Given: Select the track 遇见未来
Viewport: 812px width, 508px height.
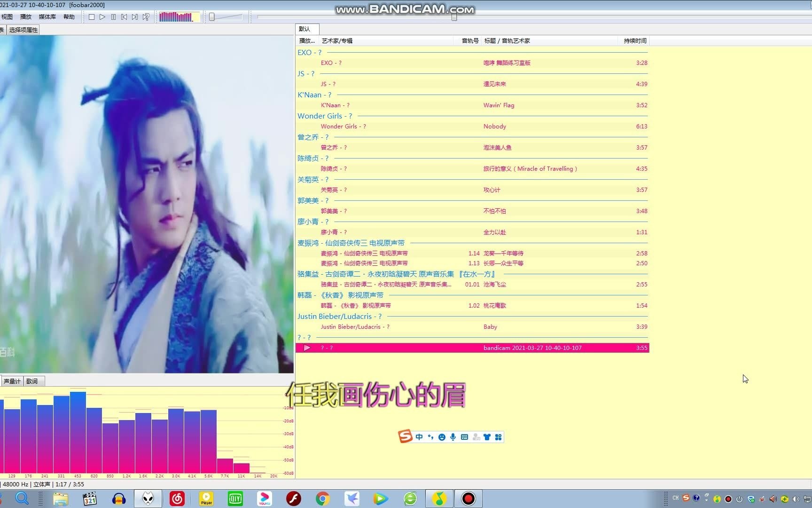Looking at the screenshot, I should [x=472, y=84].
